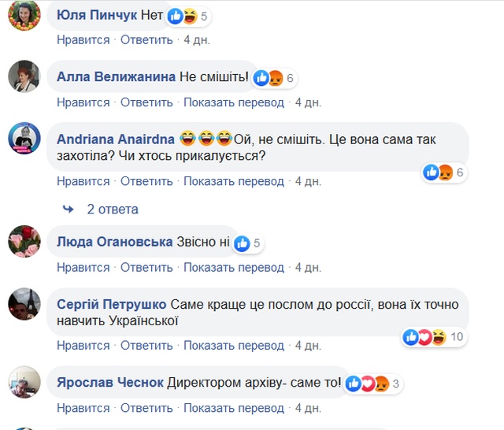
Task: Open Юля Пинчук's profile picture
Action: pos(24,15)
